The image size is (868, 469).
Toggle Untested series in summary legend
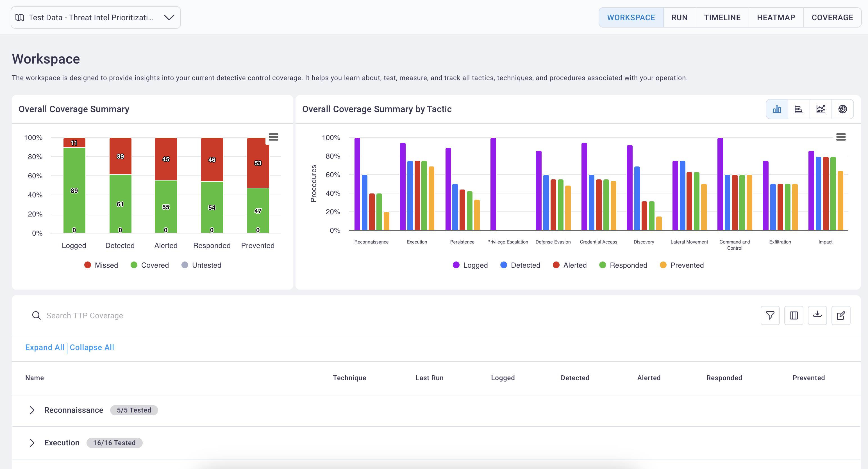click(201, 265)
